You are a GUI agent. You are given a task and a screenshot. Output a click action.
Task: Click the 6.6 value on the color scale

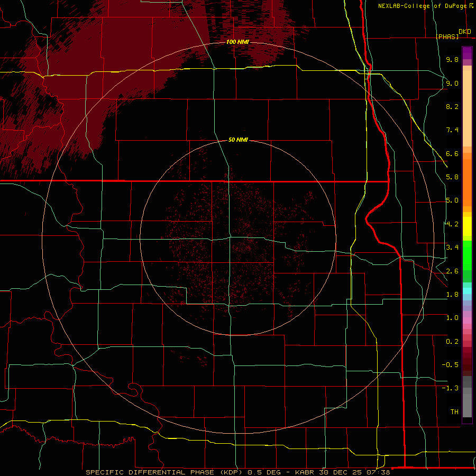click(x=452, y=153)
